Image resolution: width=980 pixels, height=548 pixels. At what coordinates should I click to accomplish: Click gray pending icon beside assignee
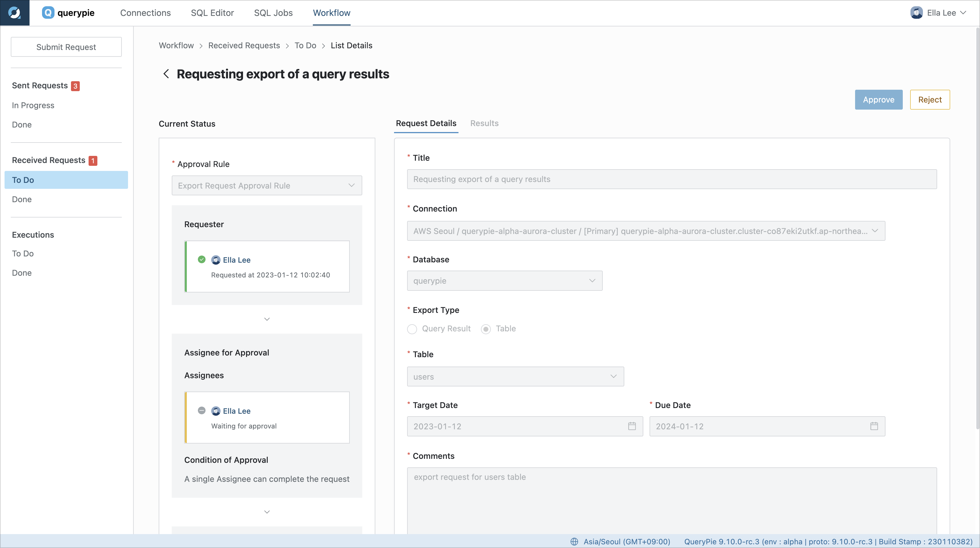(x=202, y=411)
